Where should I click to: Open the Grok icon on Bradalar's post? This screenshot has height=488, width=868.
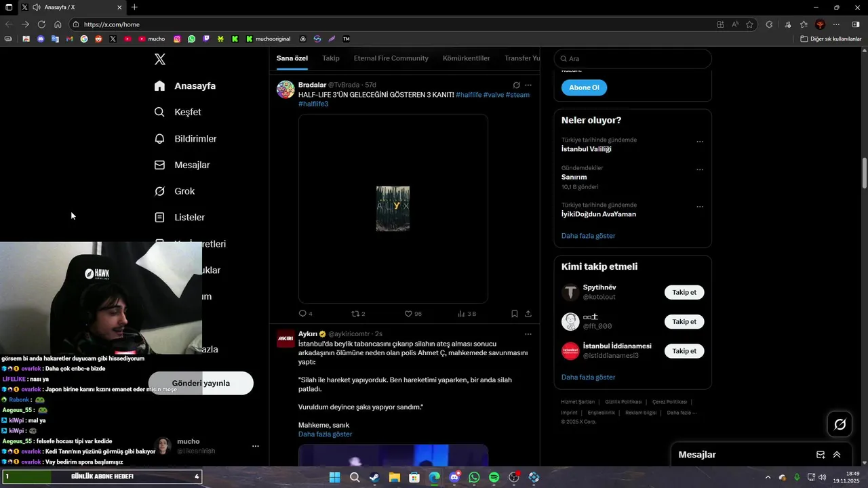coord(516,85)
